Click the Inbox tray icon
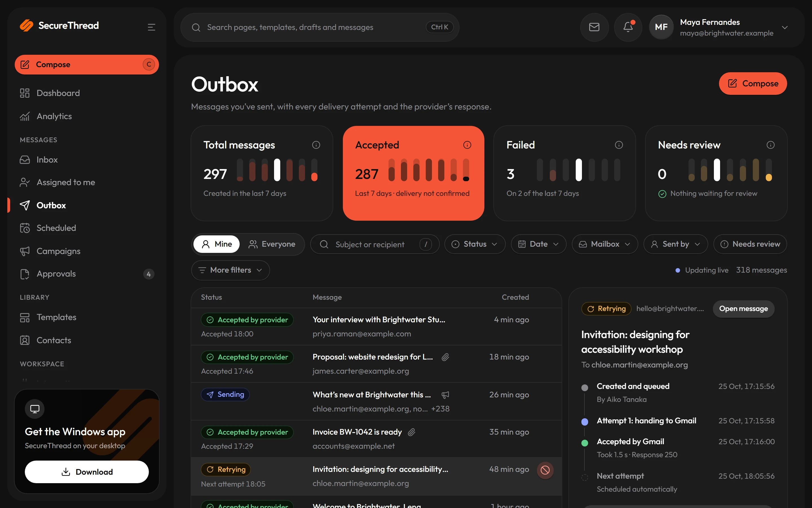 (x=25, y=159)
